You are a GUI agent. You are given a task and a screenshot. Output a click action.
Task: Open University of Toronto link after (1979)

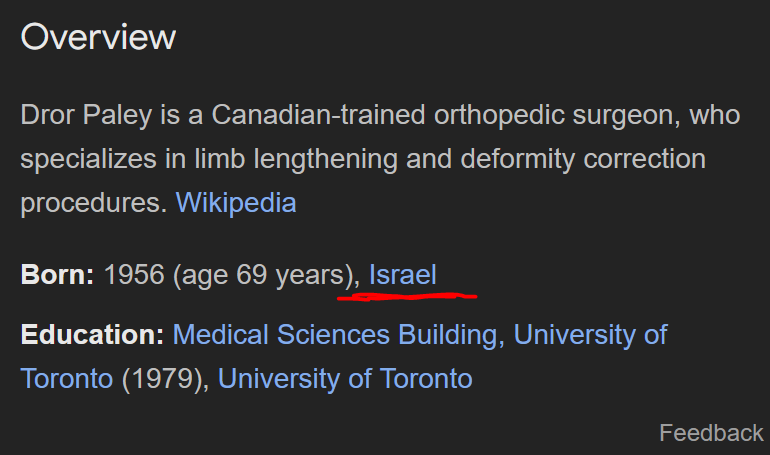tap(345, 379)
